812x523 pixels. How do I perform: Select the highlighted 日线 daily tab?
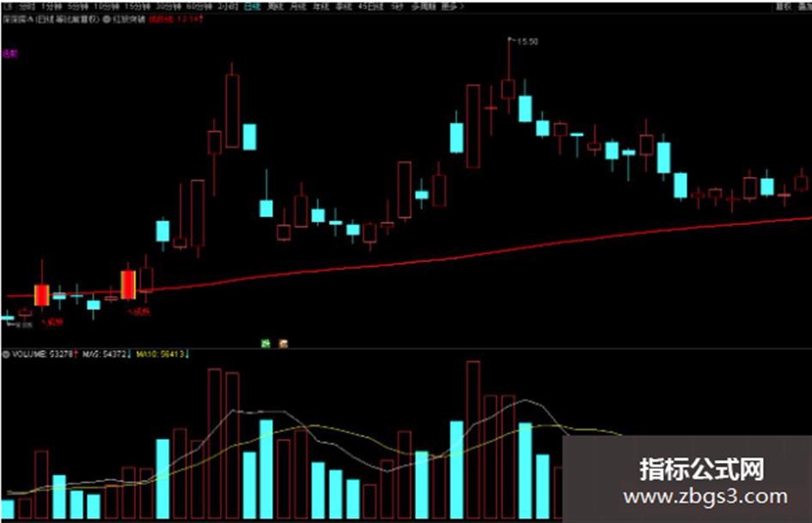pyautogui.click(x=253, y=7)
